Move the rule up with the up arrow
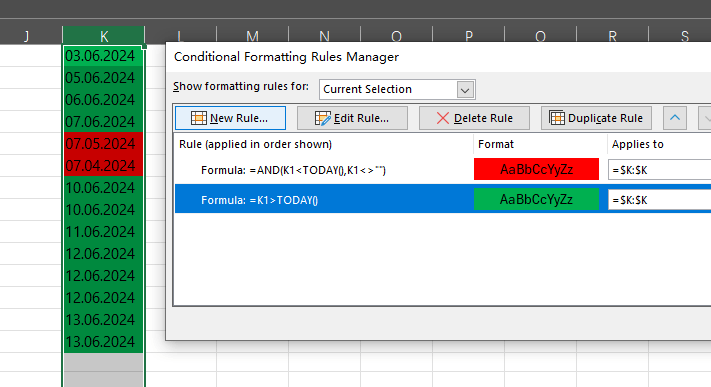This screenshot has width=711, height=387. pyautogui.click(x=675, y=118)
